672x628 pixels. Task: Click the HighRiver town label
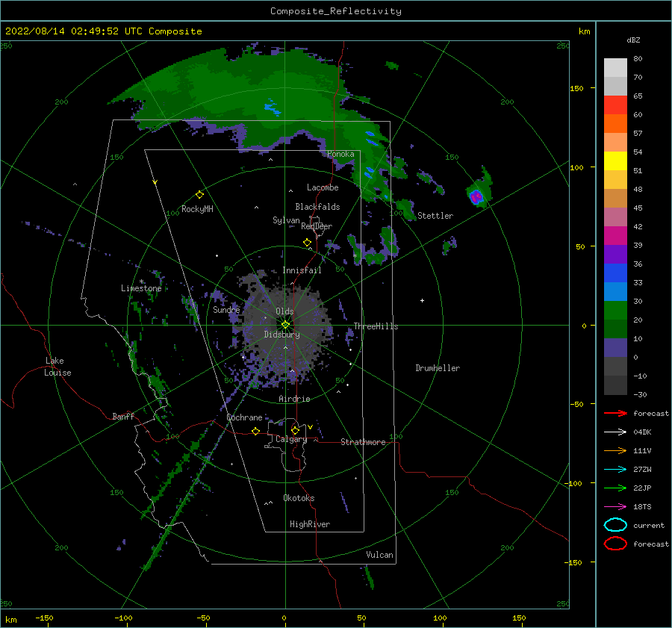click(310, 524)
